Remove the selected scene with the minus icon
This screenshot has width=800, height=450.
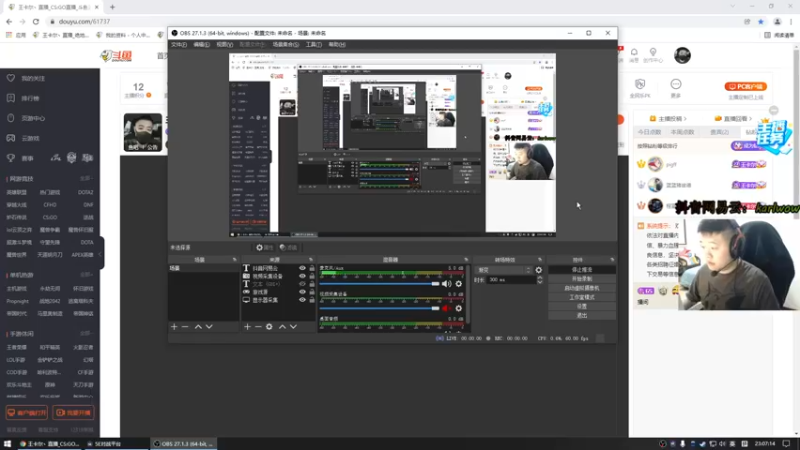tap(185, 327)
